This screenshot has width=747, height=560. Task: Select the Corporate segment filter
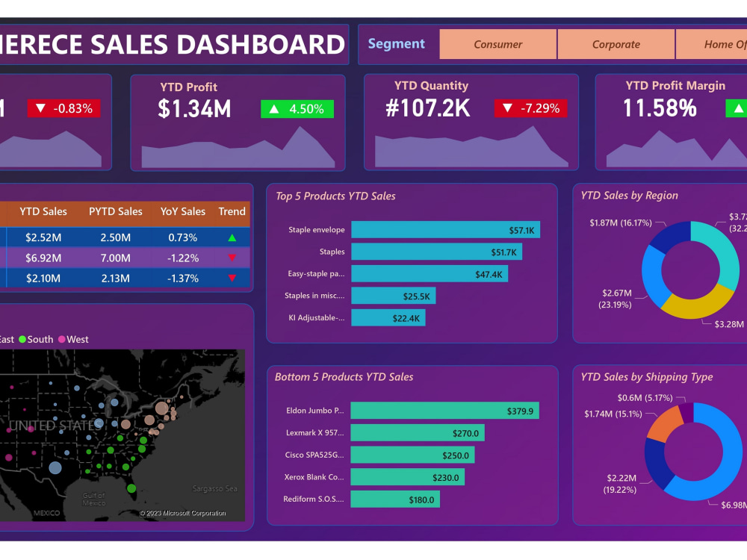coord(616,44)
